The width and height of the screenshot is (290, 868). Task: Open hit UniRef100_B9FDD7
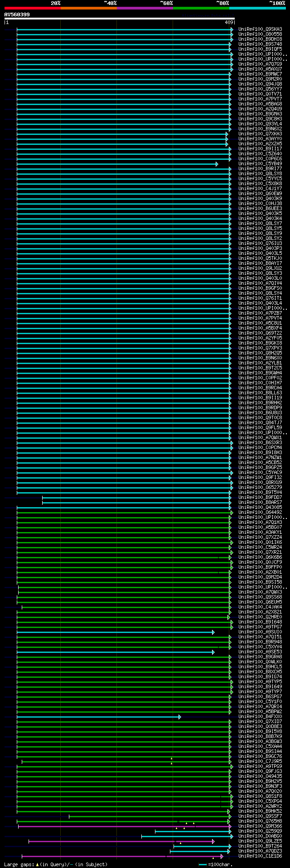click(x=260, y=498)
